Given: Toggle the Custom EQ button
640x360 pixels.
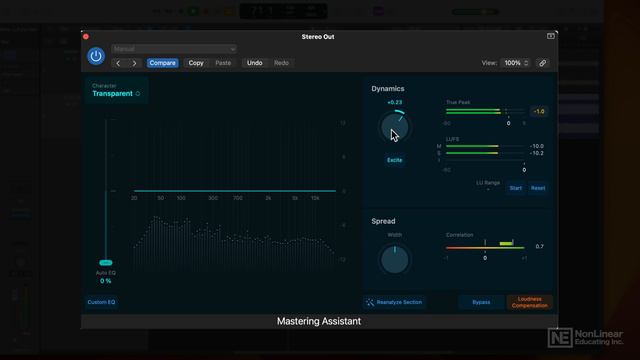Looking at the screenshot, I should [x=101, y=302].
